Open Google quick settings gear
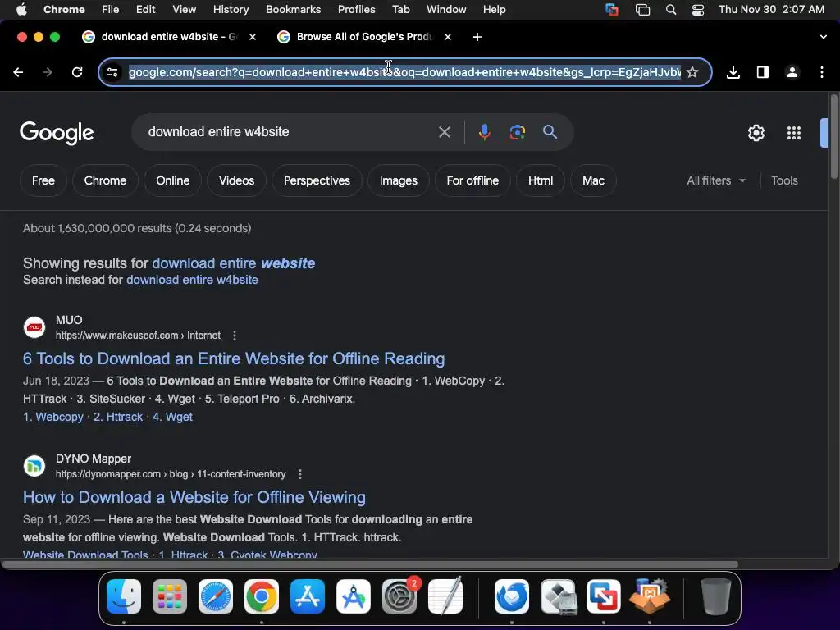 (x=756, y=132)
